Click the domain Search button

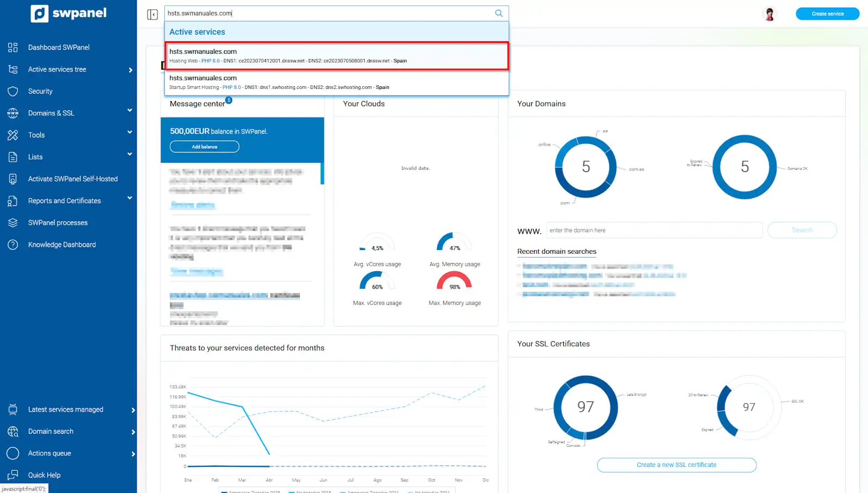(802, 230)
